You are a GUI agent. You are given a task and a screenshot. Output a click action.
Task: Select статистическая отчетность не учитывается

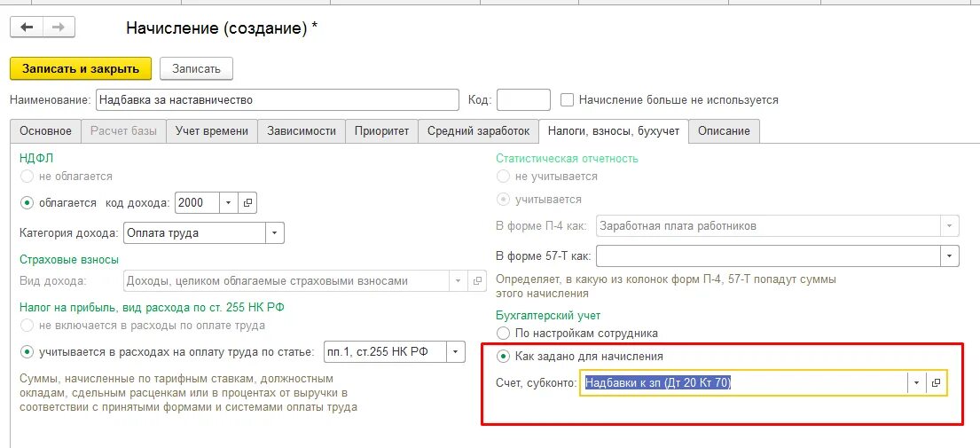(x=503, y=177)
